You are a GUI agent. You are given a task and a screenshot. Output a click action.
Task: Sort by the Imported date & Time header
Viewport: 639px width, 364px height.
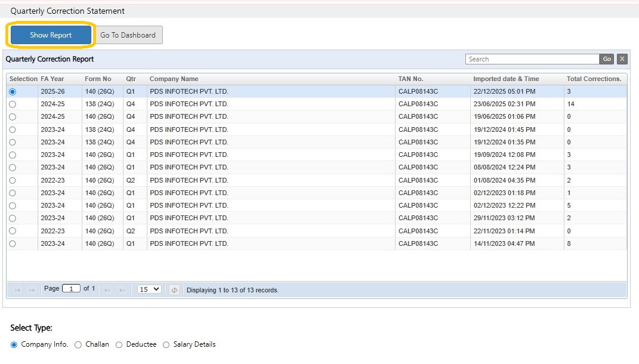(506, 79)
